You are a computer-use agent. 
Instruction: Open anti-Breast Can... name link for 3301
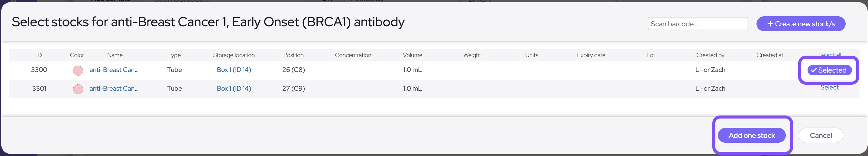tap(114, 88)
